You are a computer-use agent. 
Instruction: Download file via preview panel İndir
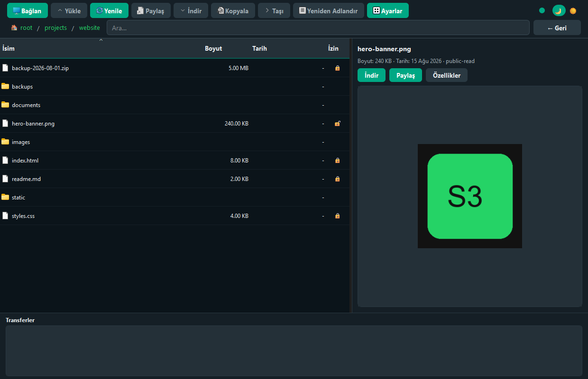pos(371,75)
